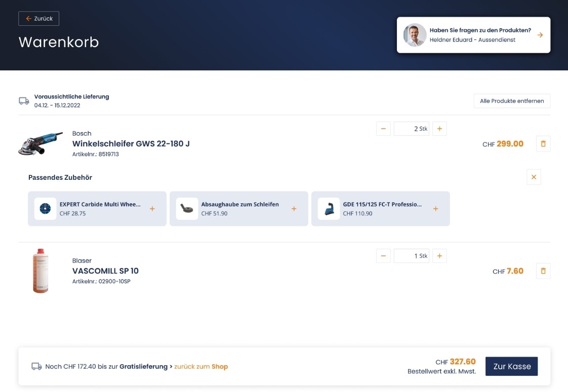Click the CHF 28.75 accessory price

click(x=73, y=213)
